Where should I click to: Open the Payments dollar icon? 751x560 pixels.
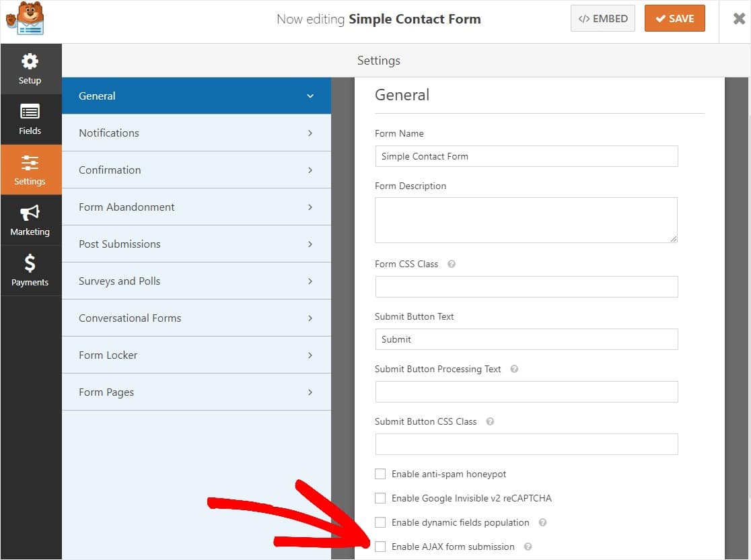tap(30, 263)
